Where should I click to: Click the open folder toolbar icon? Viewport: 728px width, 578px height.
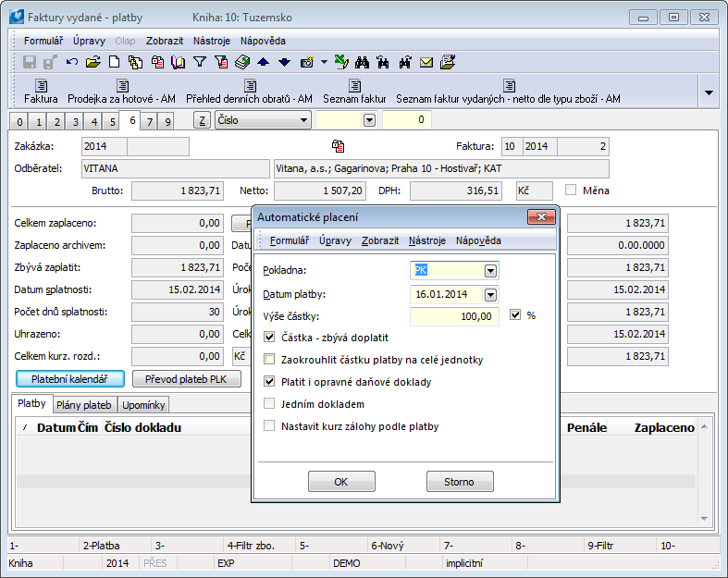click(x=93, y=63)
